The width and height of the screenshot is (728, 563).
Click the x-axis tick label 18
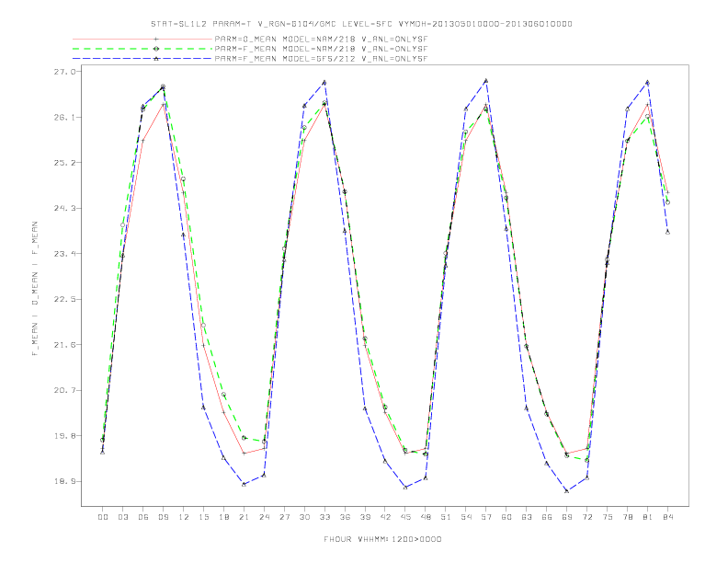[x=223, y=517]
